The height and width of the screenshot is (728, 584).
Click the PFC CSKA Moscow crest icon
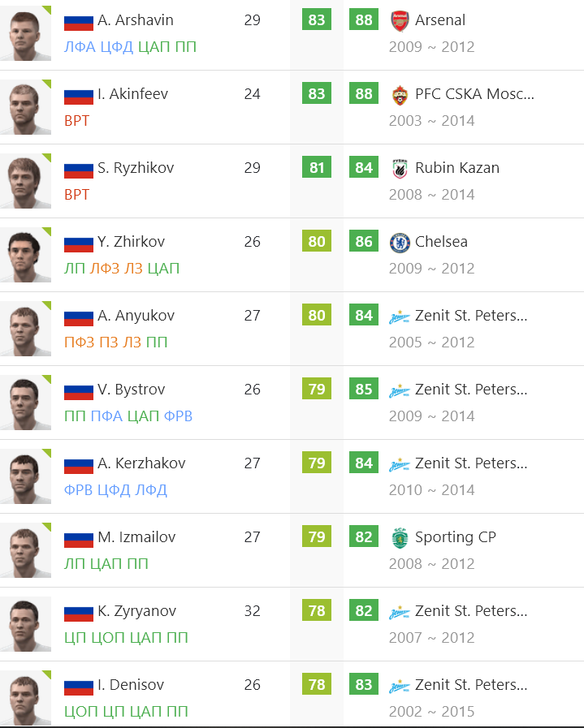pos(400,94)
